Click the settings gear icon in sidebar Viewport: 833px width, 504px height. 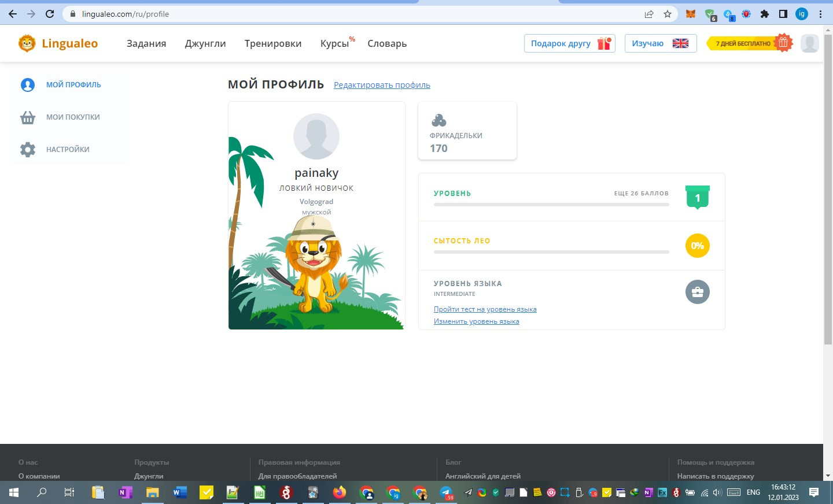point(28,150)
